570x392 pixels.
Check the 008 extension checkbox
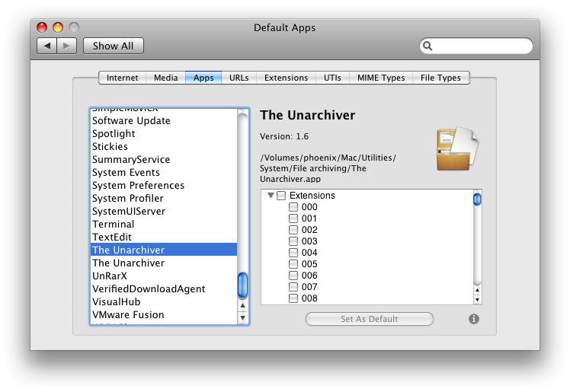(x=293, y=298)
